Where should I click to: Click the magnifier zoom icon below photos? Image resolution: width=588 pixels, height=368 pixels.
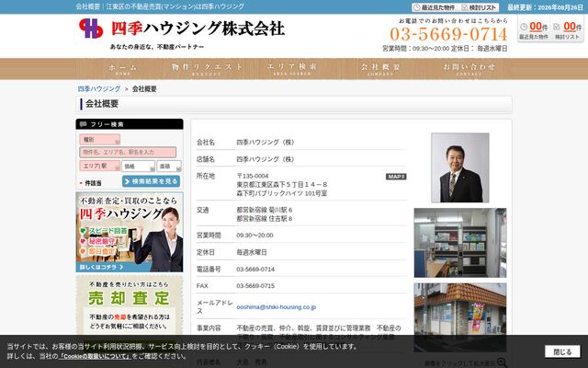(x=502, y=362)
